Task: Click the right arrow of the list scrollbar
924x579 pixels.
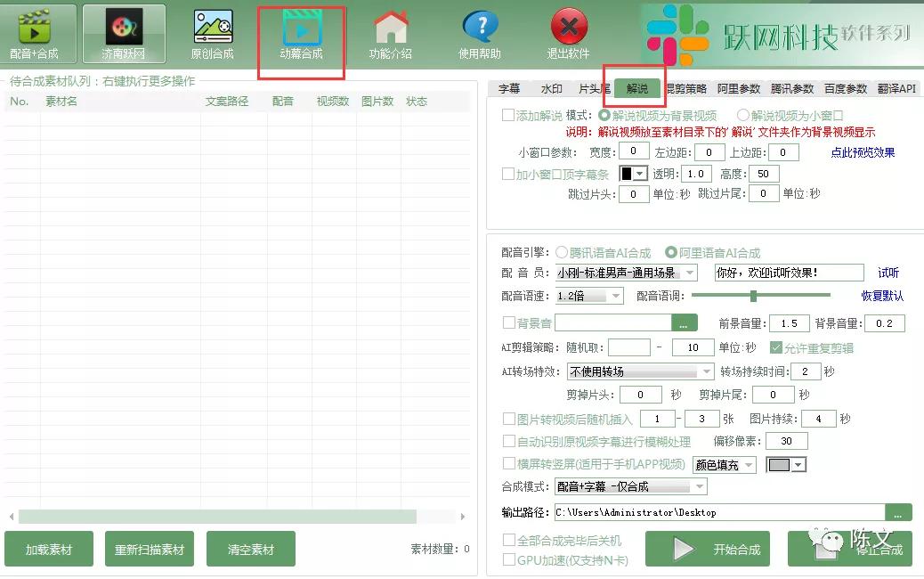Action: tap(463, 517)
